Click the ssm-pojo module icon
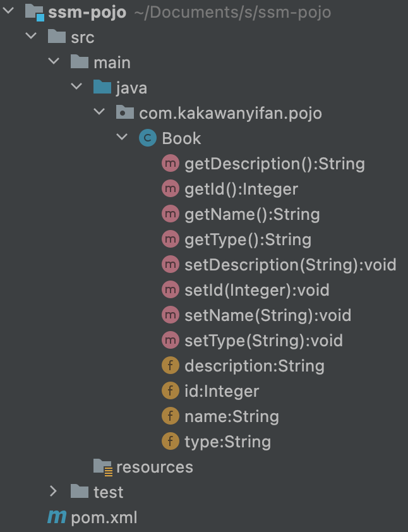The height and width of the screenshot is (532, 408). click(x=34, y=12)
